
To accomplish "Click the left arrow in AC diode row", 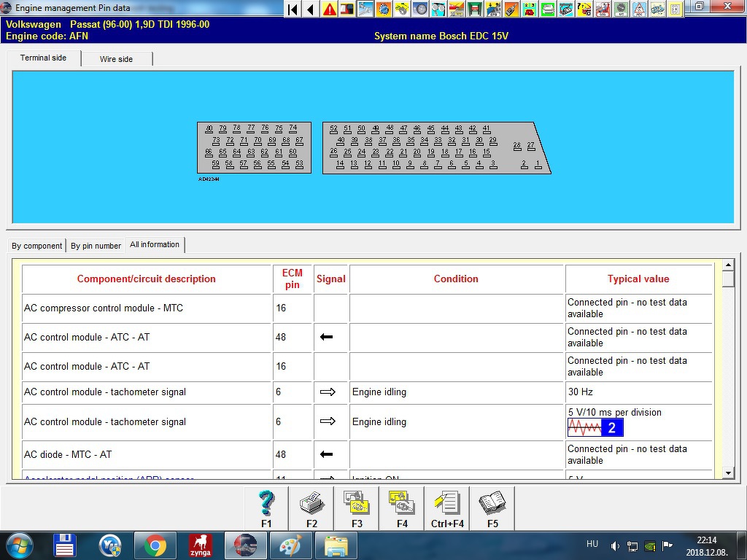I will pyautogui.click(x=326, y=454).
